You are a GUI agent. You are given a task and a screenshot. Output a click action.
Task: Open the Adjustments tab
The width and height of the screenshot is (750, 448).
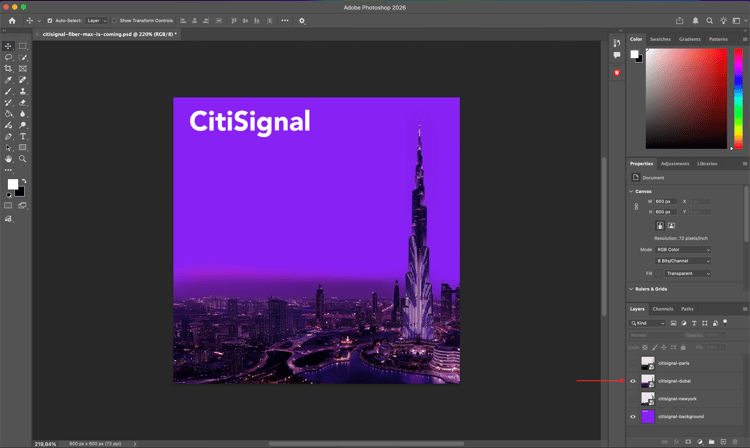pyautogui.click(x=675, y=163)
